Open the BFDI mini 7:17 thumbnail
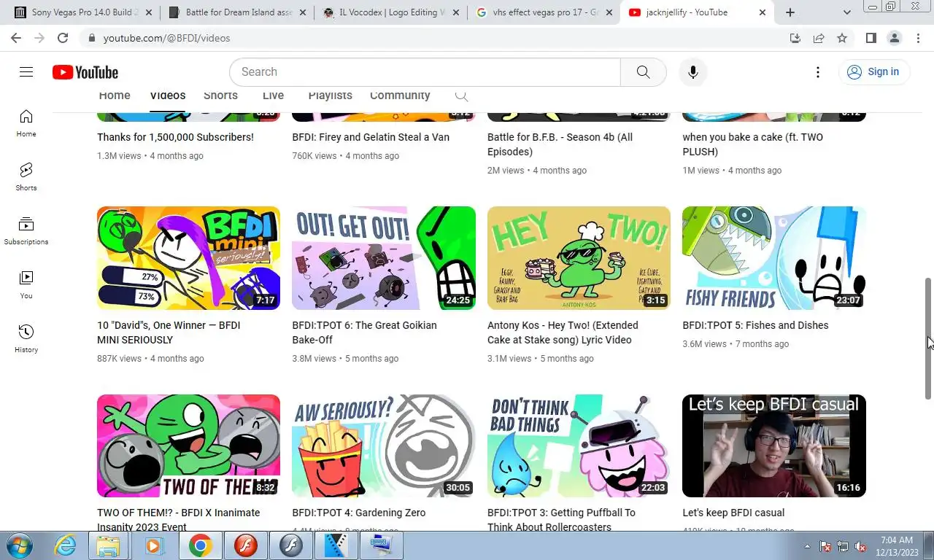 (188, 258)
